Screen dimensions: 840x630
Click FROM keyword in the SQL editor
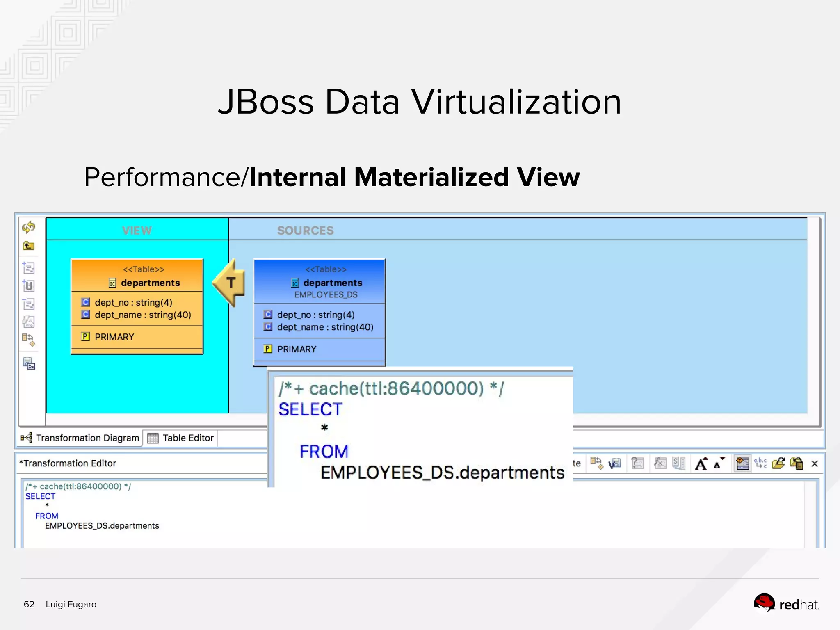click(47, 516)
